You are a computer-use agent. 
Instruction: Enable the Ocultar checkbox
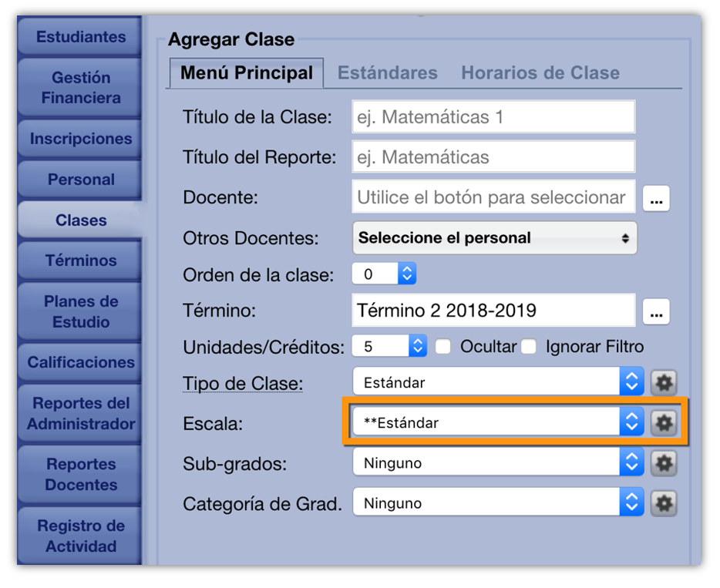pos(442,347)
